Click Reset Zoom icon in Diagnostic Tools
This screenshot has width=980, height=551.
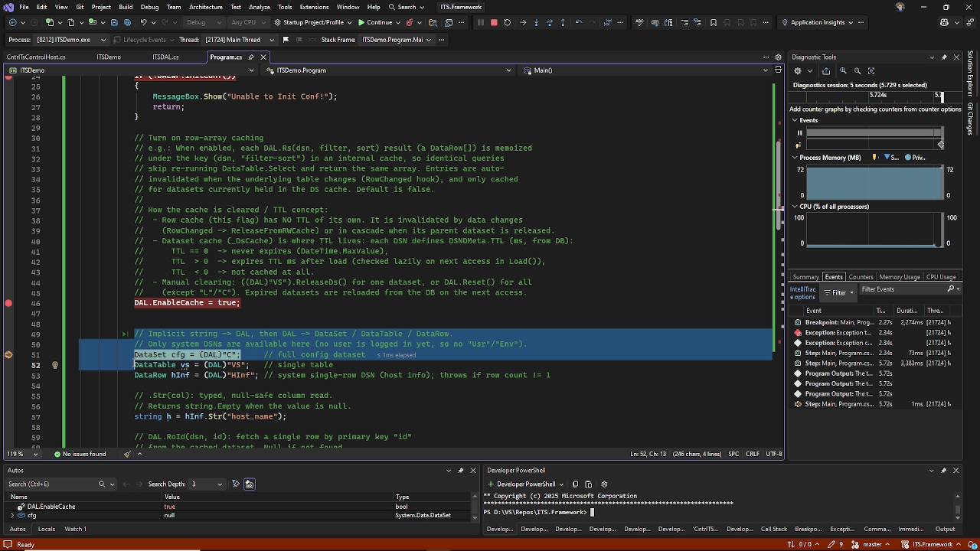pyautogui.click(x=871, y=70)
